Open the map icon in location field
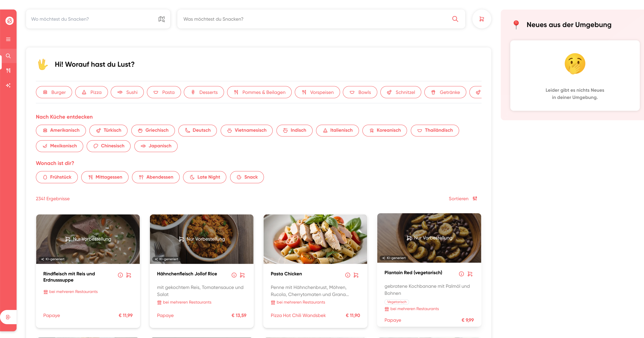The height and width of the screenshot is (338, 644). coord(161,19)
